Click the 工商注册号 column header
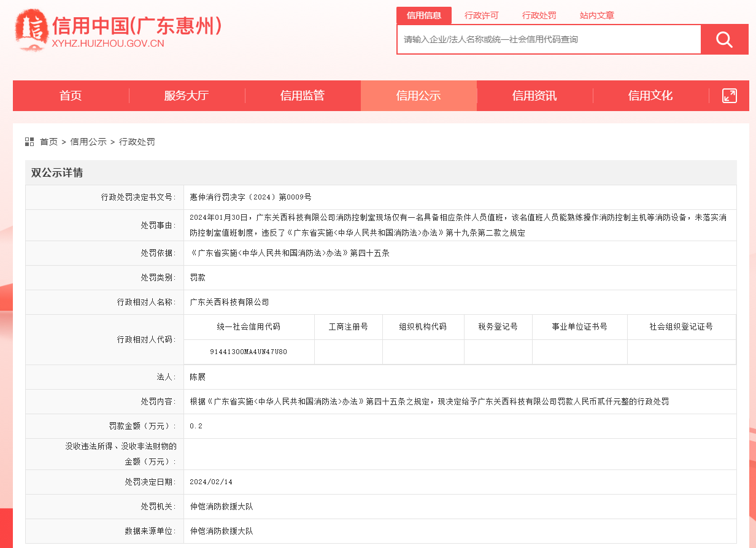Viewport: 756px width, 548px height. [x=349, y=327]
